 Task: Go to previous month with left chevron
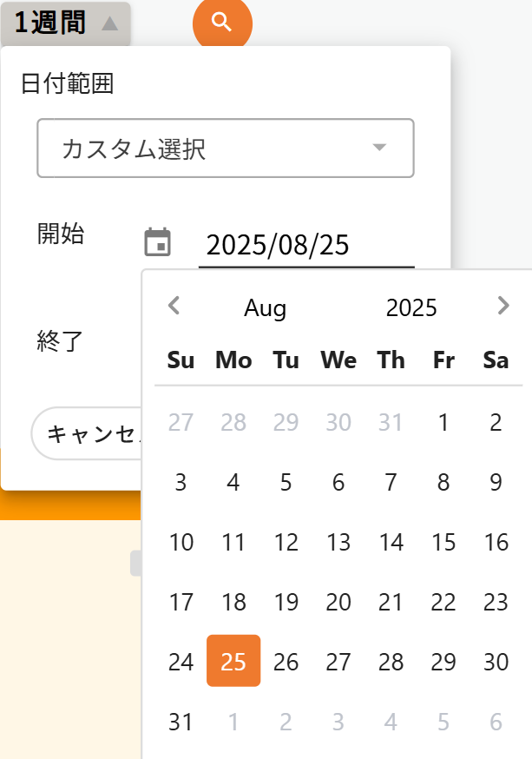coord(174,306)
